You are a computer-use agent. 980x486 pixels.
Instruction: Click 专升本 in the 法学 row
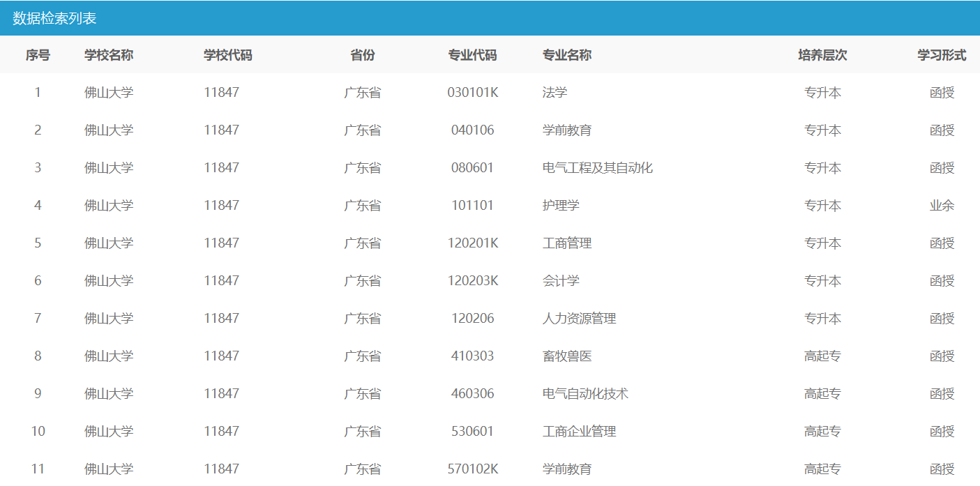823,93
